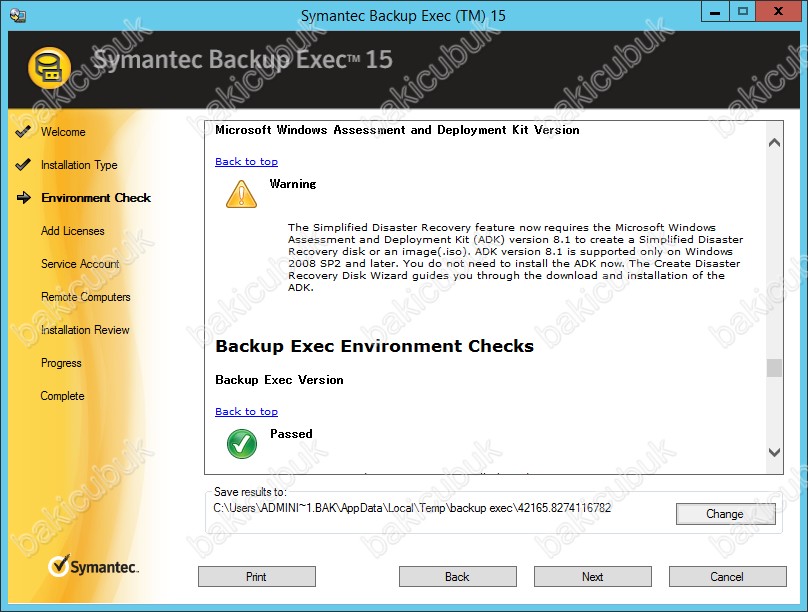Select the Installation Review step

[85, 330]
